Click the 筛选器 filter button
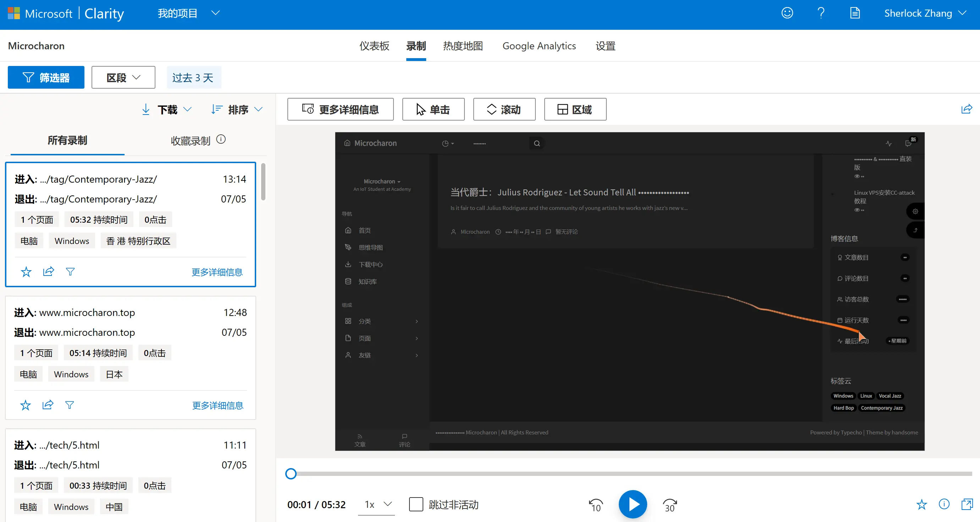The width and height of the screenshot is (980, 522). pos(46,78)
